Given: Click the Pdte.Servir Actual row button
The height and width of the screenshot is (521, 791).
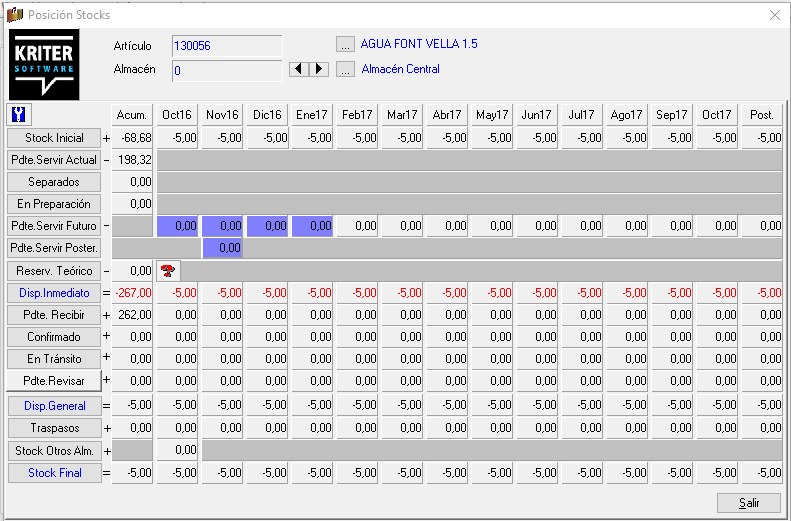Looking at the screenshot, I should point(54,160).
